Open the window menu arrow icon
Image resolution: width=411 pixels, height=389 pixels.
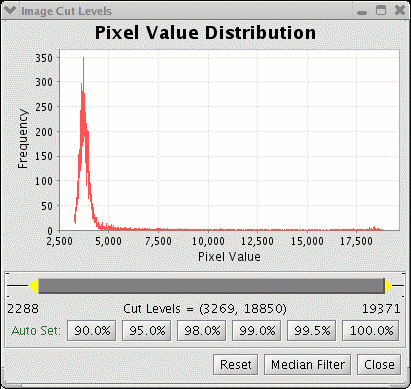coord(10,10)
